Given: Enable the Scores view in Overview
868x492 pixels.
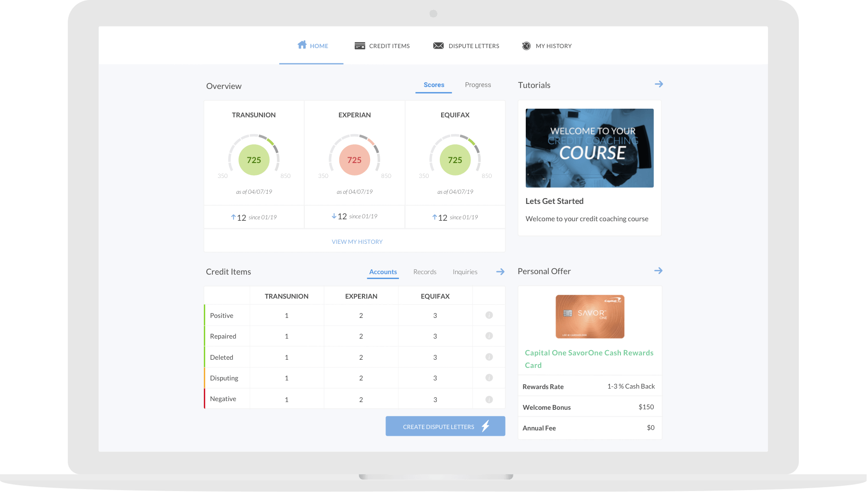Looking at the screenshot, I should tap(434, 85).
